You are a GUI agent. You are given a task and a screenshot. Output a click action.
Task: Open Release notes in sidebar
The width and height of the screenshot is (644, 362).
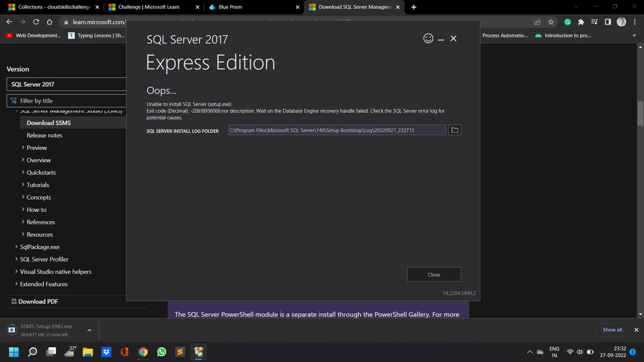pyautogui.click(x=44, y=135)
